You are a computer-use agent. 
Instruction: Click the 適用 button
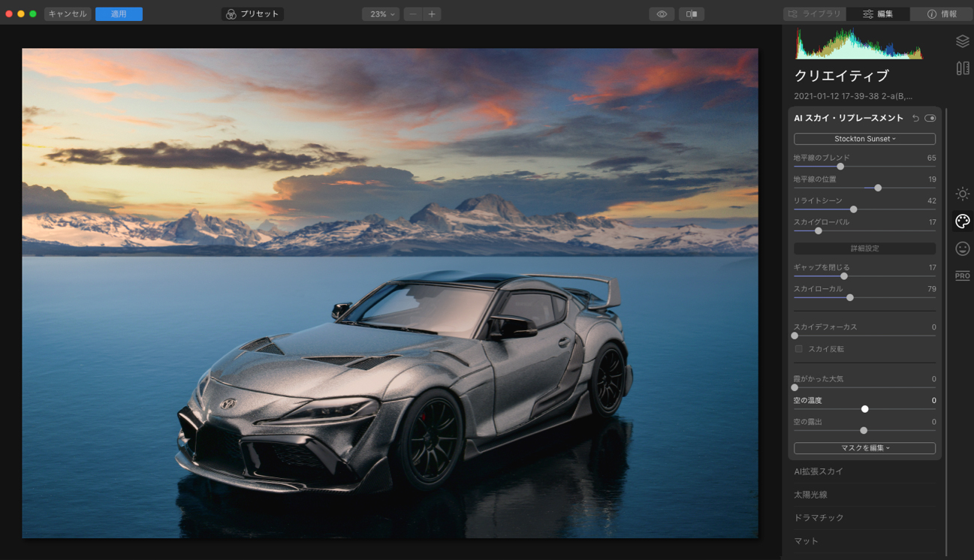(119, 14)
